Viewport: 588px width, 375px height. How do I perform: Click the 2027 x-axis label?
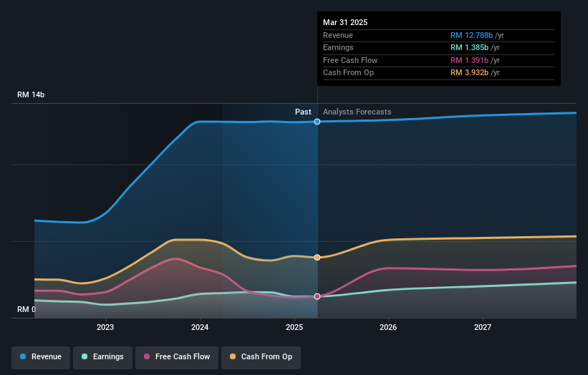(x=483, y=327)
